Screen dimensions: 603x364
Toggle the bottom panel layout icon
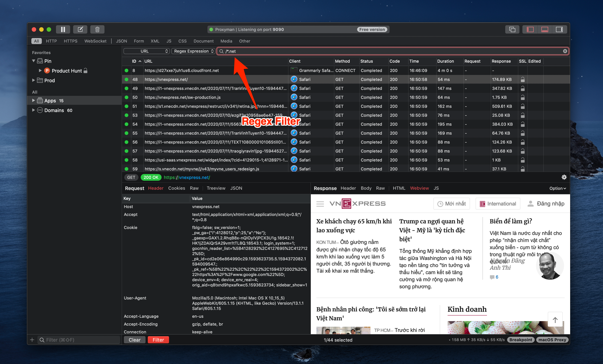(x=545, y=29)
